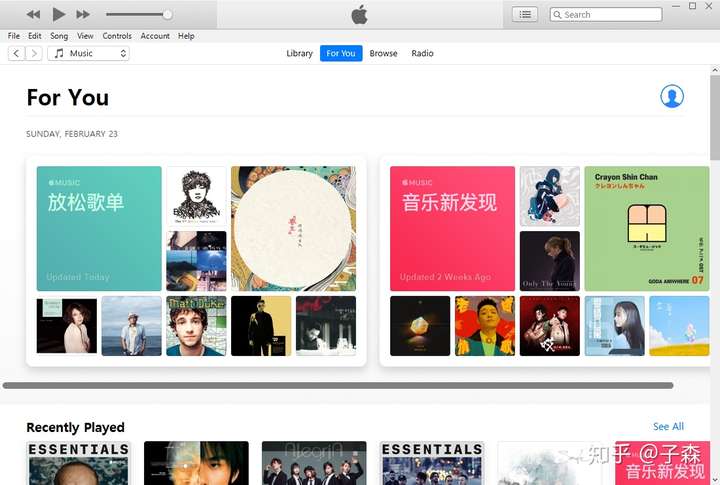720x485 pixels.
Task: Open the yellow cover with dark figure
Action: [261, 326]
